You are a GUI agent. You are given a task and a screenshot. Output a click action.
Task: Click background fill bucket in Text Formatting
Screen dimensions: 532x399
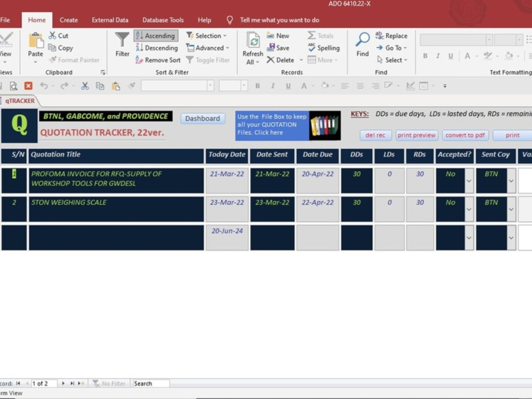[x=509, y=56]
